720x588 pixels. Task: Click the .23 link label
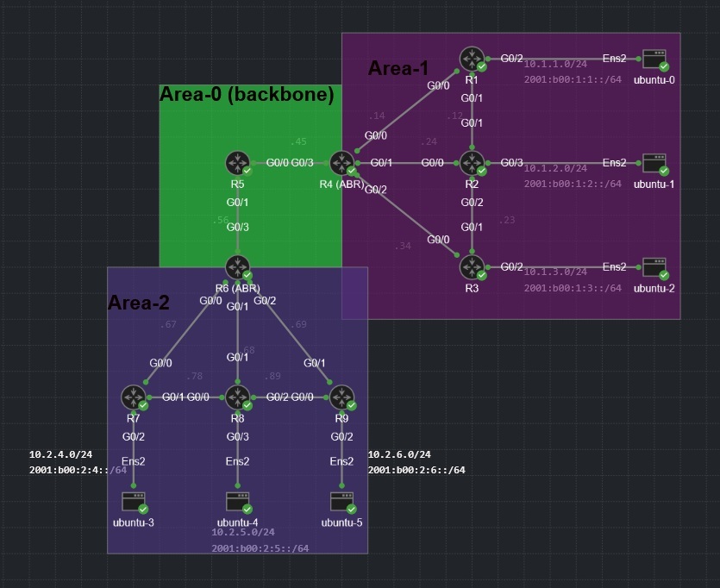click(507, 220)
